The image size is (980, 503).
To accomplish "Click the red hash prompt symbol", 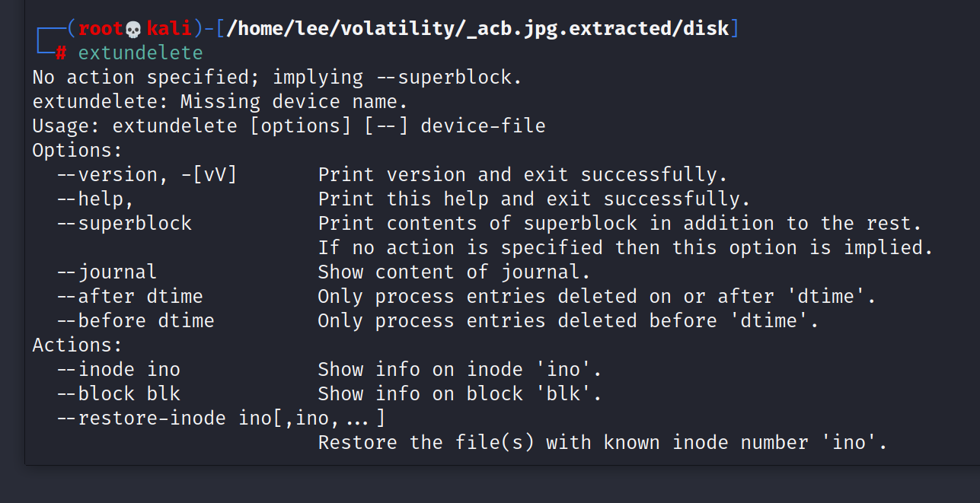I will point(61,53).
